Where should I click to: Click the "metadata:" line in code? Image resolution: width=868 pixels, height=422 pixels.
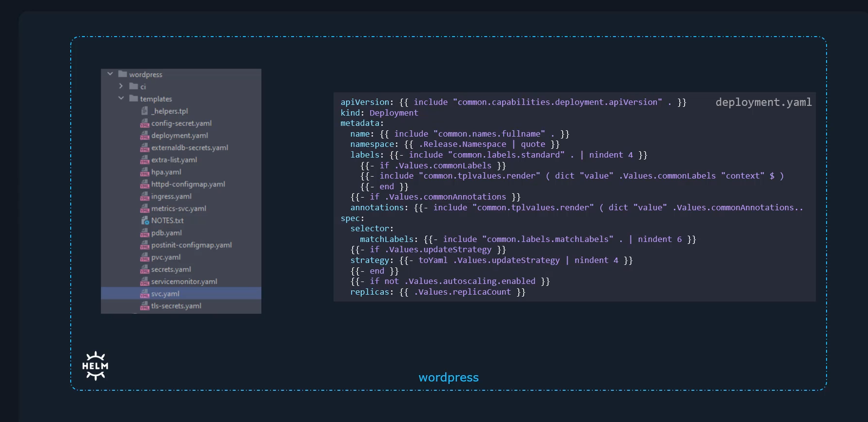tap(362, 123)
